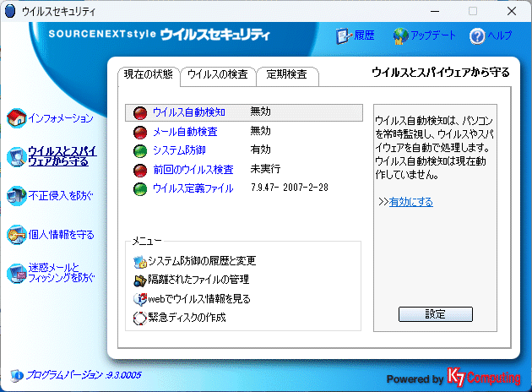Switch to the 現在の状態 tab
Screen dimensions: 532x392
[149, 74]
